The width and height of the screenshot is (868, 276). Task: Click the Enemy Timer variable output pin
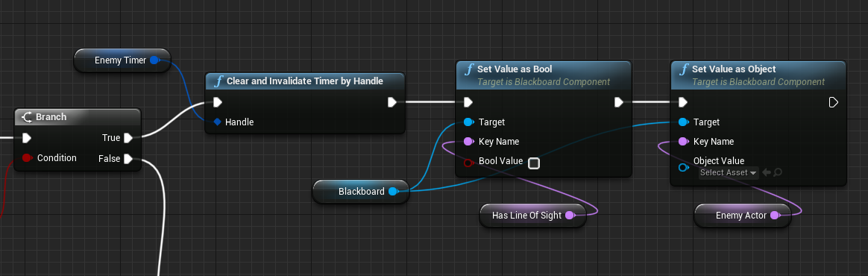[154, 60]
